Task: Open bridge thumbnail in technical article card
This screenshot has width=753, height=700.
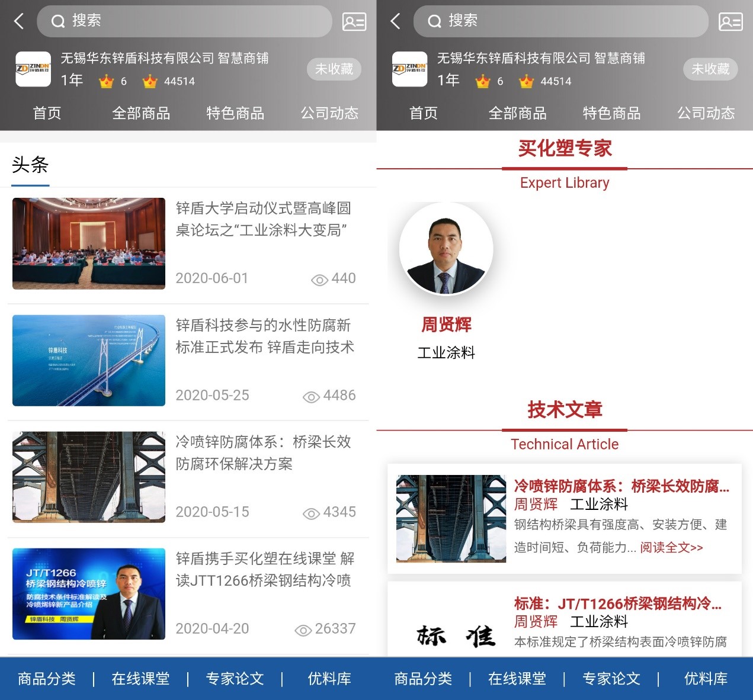Action: click(x=451, y=518)
